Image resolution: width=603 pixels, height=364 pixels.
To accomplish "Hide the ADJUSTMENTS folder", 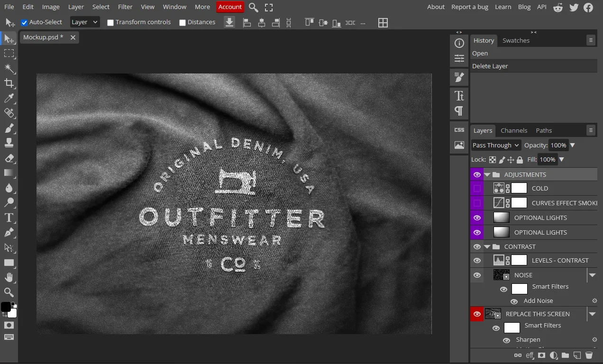I will click(x=477, y=174).
